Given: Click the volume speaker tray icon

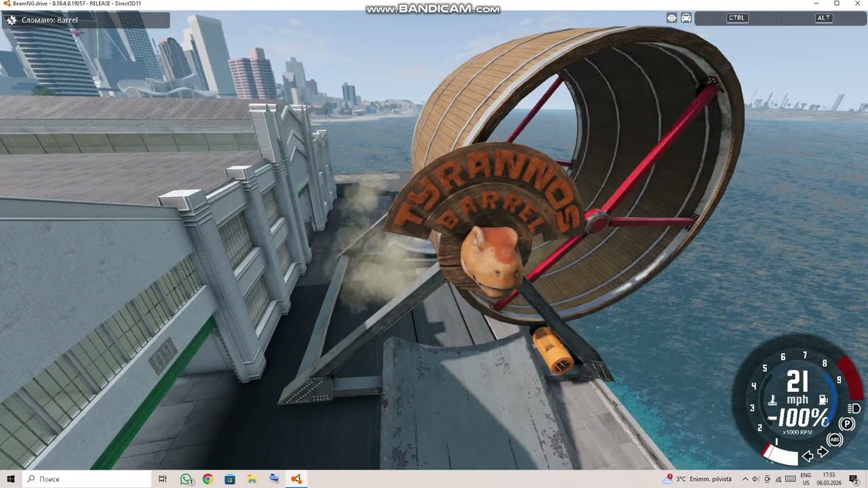Looking at the screenshot, I should tap(755, 479).
